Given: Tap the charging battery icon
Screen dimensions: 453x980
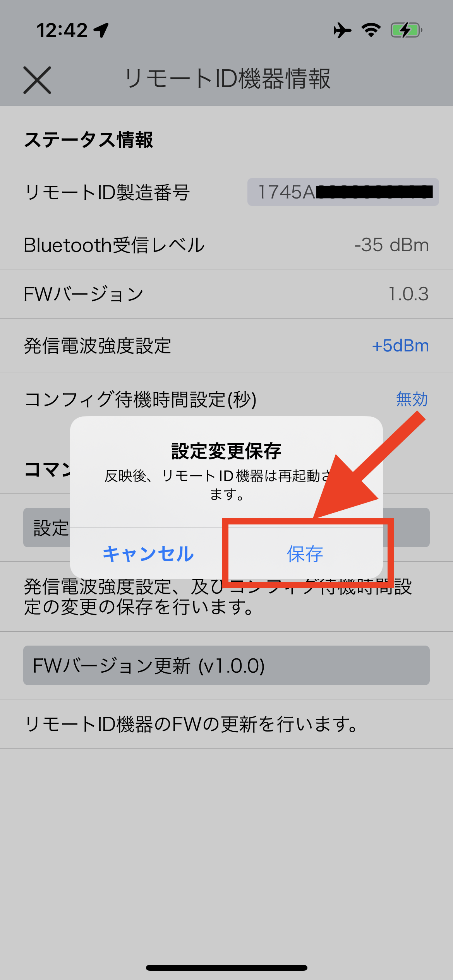Looking at the screenshot, I should (406, 30).
